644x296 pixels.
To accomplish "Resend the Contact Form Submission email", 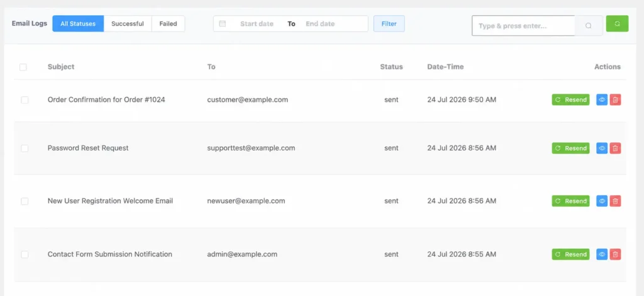I will pos(570,254).
